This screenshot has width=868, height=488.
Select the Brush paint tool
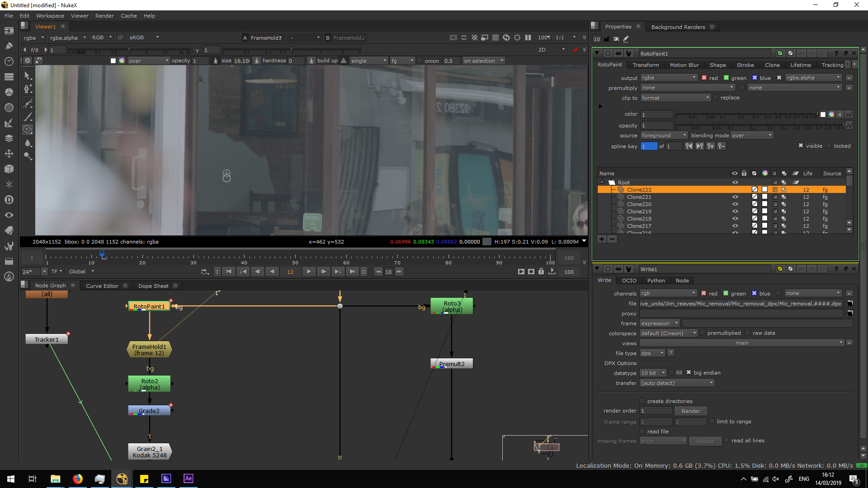pyautogui.click(x=28, y=117)
